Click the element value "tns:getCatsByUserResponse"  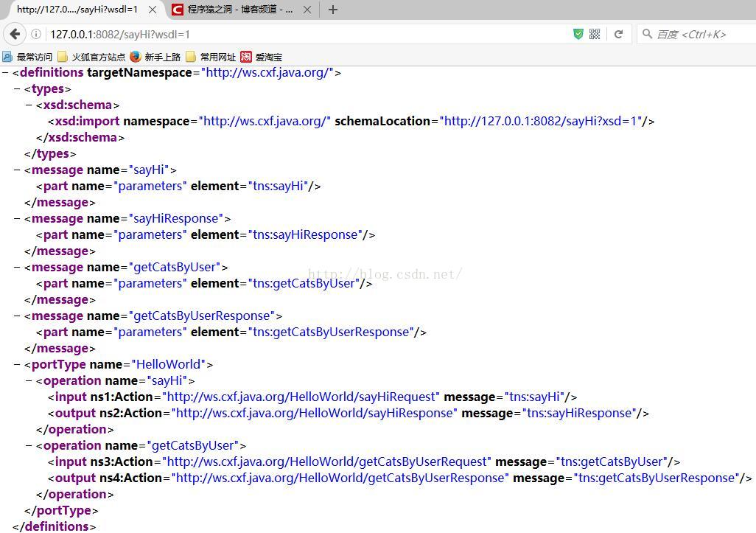point(332,332)
